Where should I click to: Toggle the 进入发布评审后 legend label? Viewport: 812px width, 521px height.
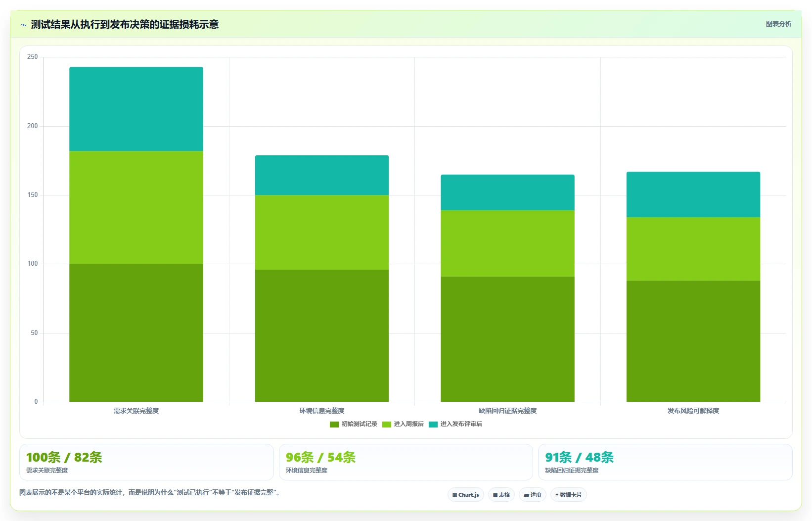click(x=461, y=424)
